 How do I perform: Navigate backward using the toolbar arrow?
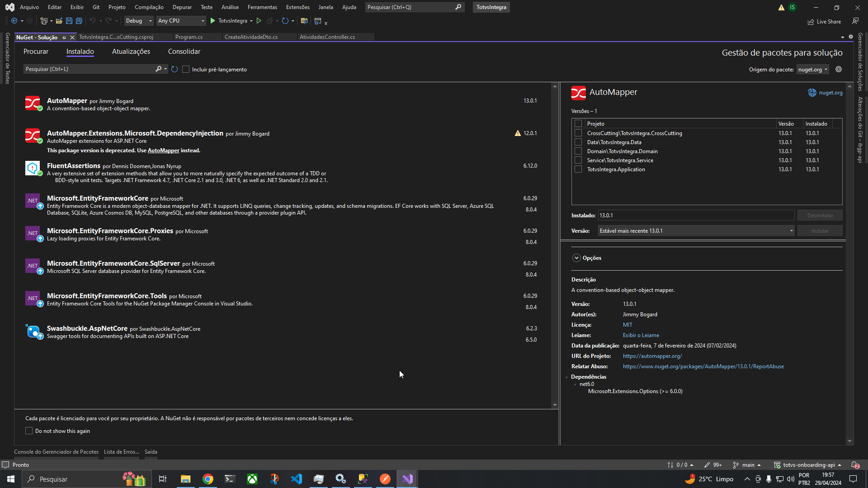click(14, 21)
